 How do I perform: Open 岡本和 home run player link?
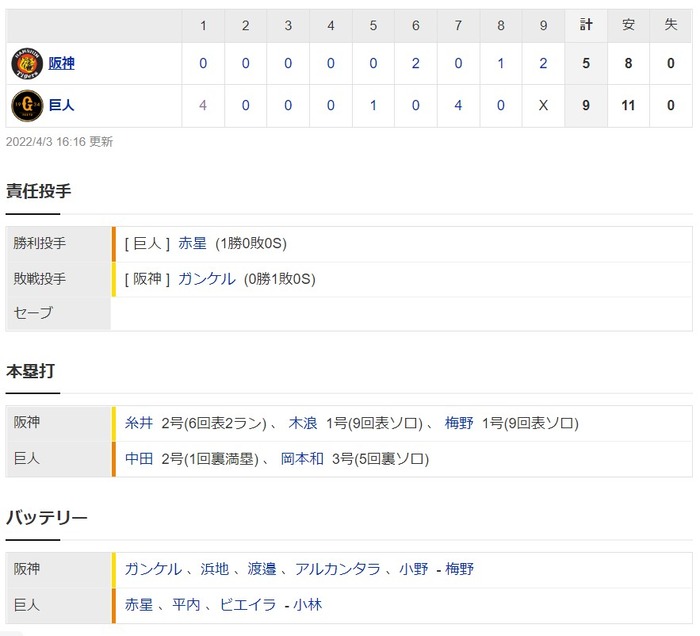tap(302, 459)
